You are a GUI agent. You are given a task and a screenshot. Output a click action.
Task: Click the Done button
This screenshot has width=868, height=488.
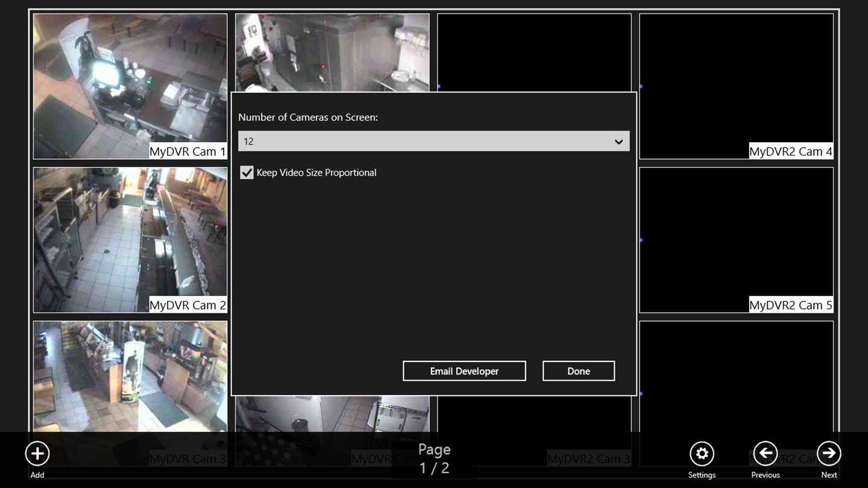tap(579, 371)
